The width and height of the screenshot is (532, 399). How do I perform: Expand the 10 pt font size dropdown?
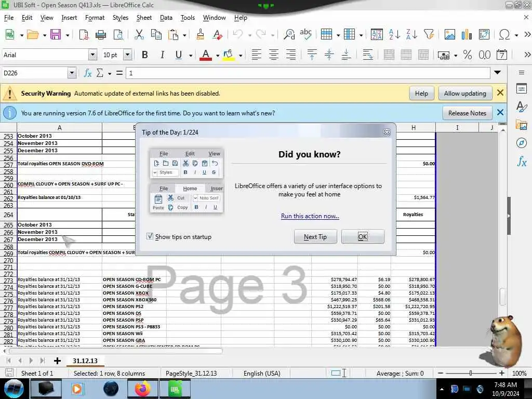pos(128,55)
